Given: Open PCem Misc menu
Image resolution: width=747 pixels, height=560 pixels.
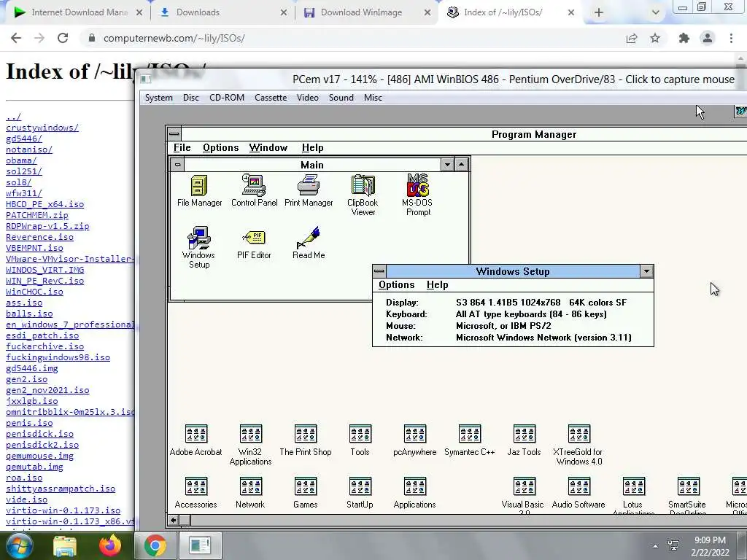Looking at the screenshot, I should [x=373, y=98].
